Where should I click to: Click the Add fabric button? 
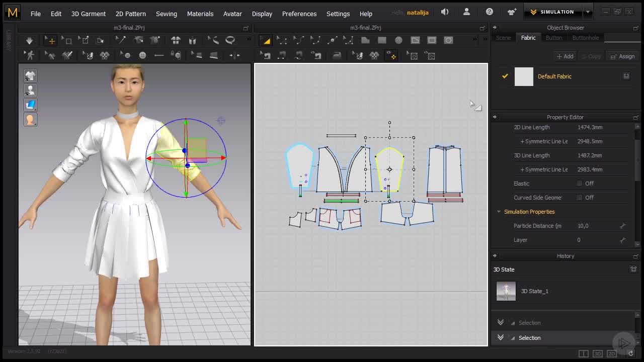pyautogui.click(x=565, y=56)
